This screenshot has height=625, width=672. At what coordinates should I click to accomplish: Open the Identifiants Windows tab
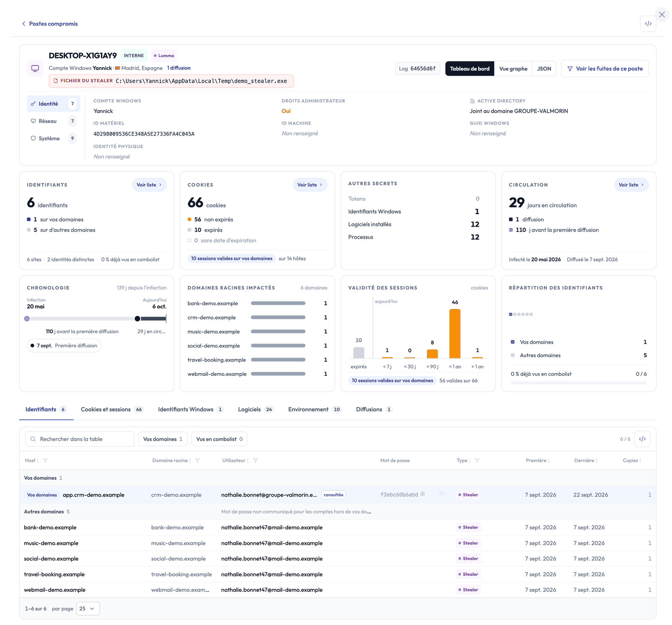click(x=191, y=409)
